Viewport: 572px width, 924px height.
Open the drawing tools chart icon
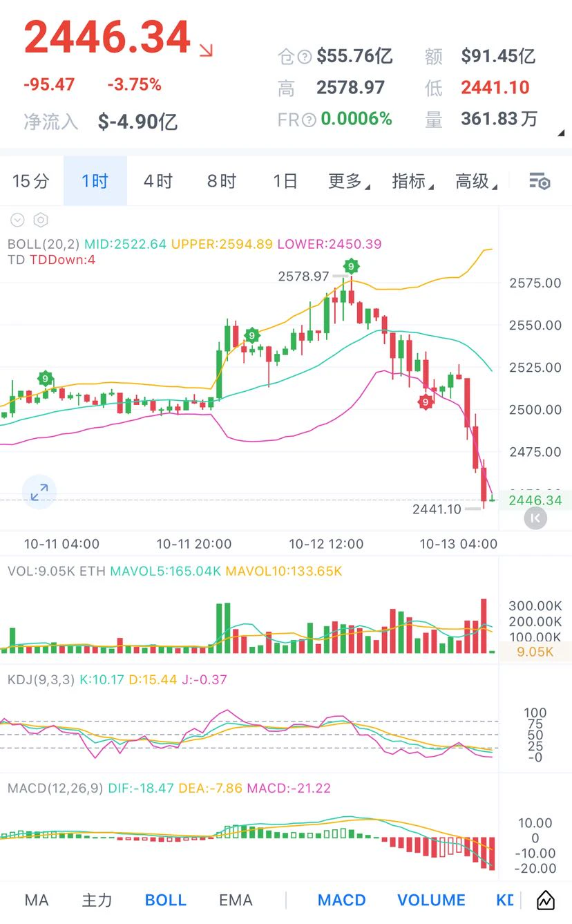point(546,900)
